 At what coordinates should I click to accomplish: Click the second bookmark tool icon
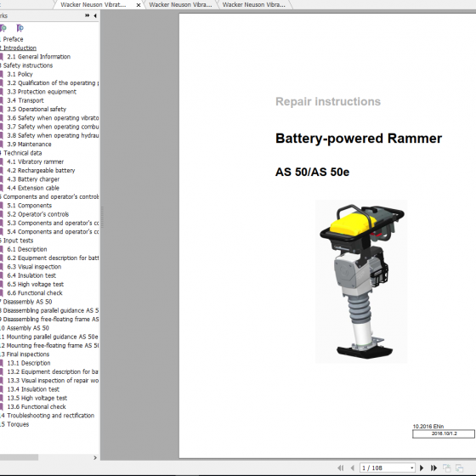tap(20, 28)
